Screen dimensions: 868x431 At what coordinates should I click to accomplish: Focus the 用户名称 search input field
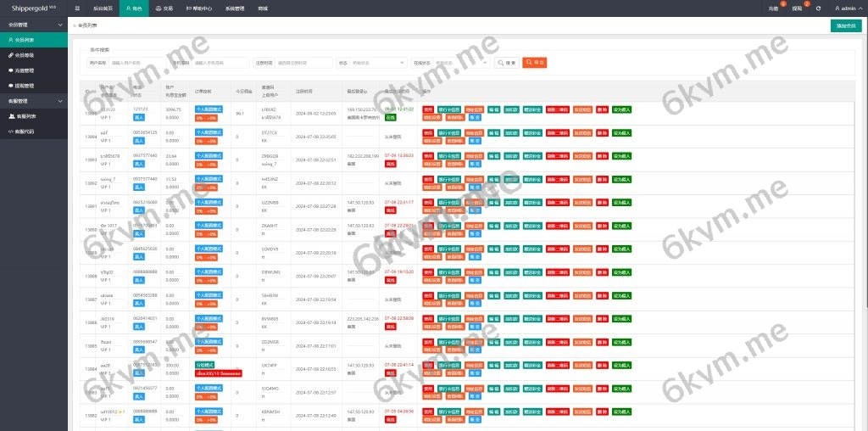point(136,63)
